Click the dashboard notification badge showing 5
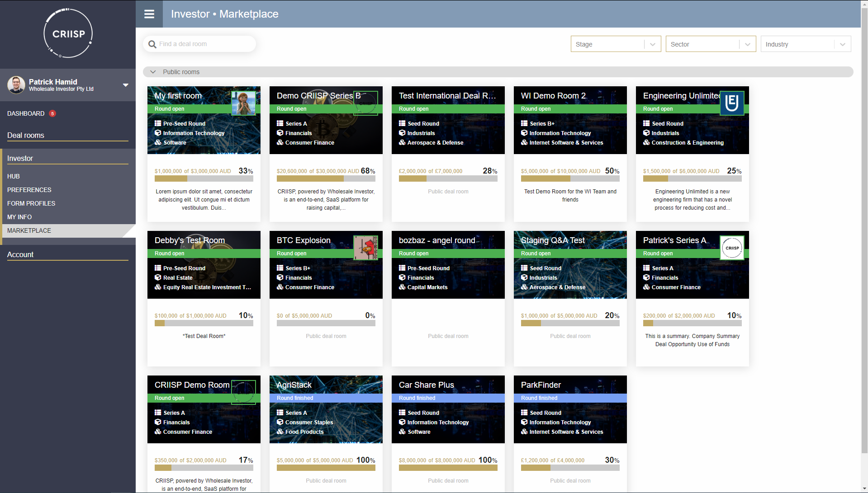868x493 pixels. pos(52,113)
